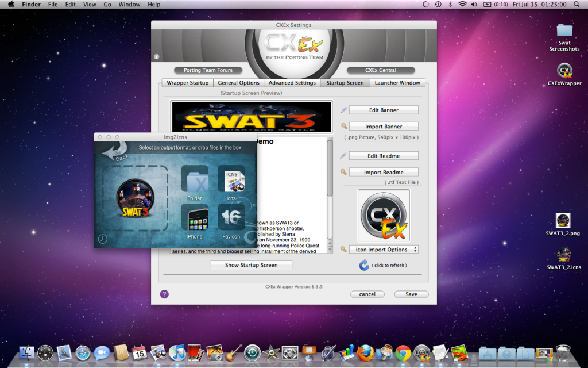Open Finder from the Dock
The height and width of the screenshot is (368, 588).
tap(26, 353)
